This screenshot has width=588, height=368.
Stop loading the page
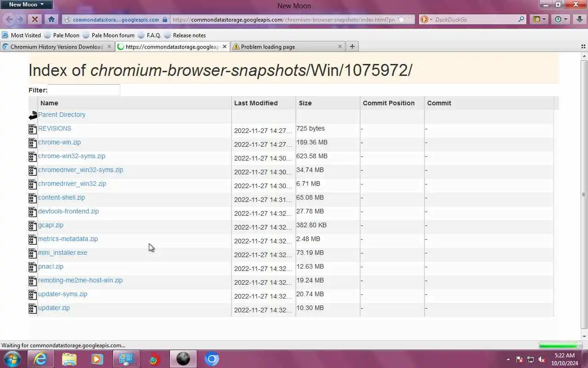[35, 19]
